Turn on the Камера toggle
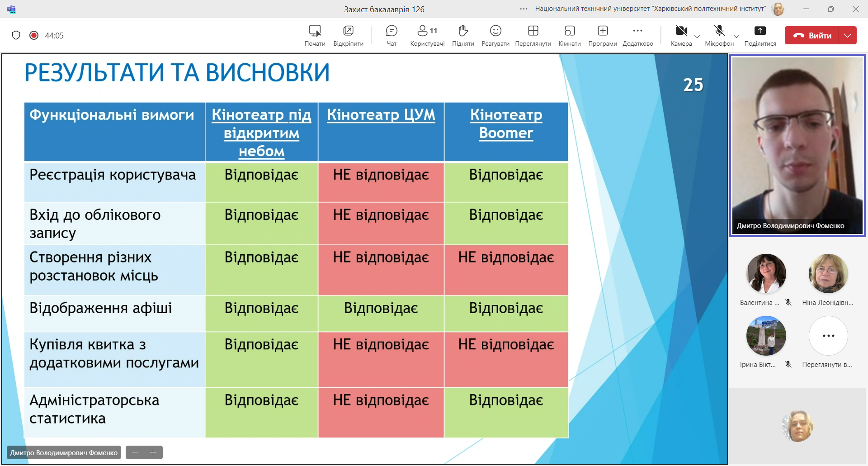 [681, 35]
